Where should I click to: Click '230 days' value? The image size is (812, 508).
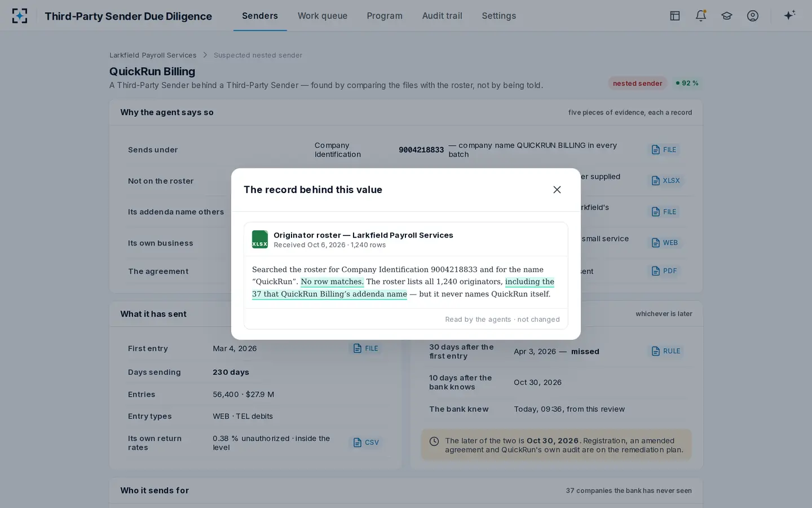[x=231, y=372]
